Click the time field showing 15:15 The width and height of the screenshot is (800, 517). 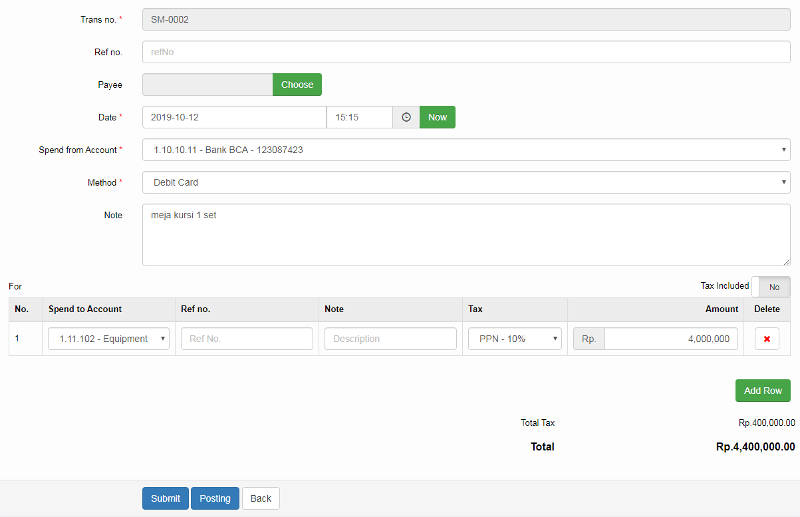pyautogui.click(x=359, y=117)
